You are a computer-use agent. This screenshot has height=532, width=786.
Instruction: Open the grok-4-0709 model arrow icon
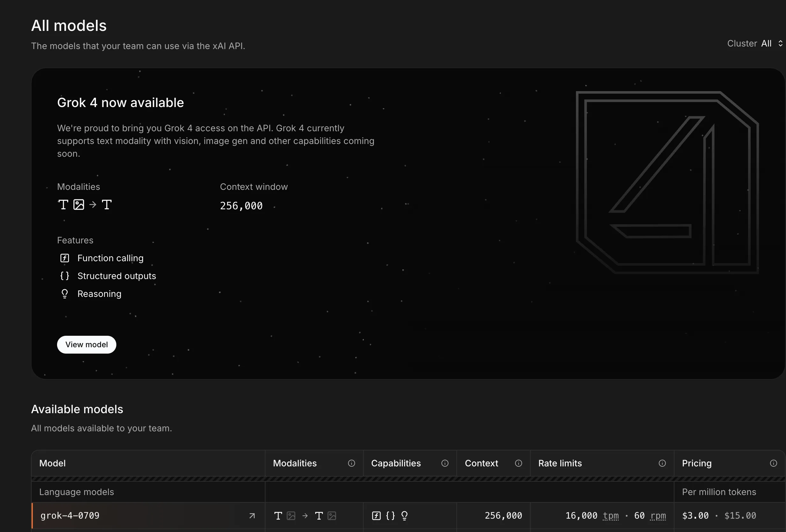[x=252, y=516]
